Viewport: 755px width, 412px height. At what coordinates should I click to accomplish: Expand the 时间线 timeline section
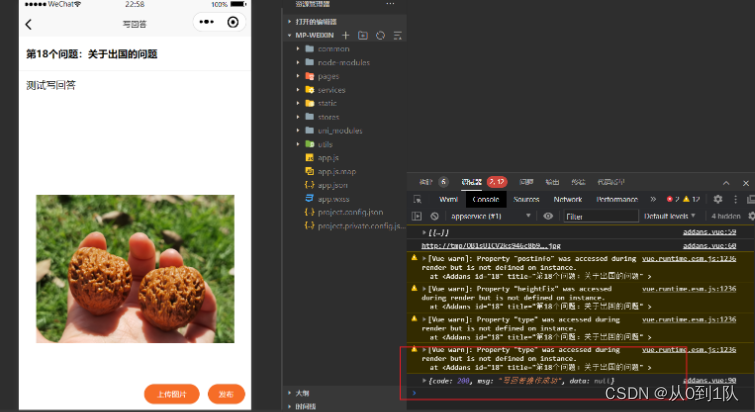pos(305,407)
